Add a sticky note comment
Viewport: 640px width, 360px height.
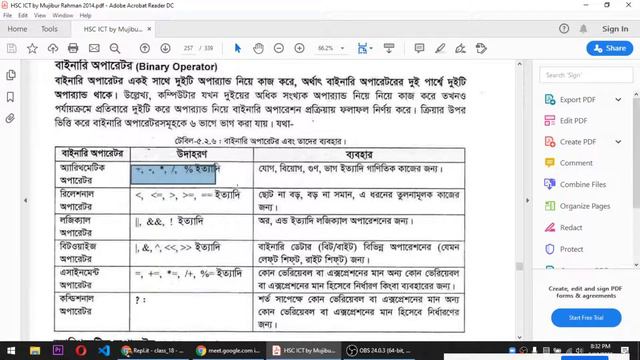(x=419, y=49)
